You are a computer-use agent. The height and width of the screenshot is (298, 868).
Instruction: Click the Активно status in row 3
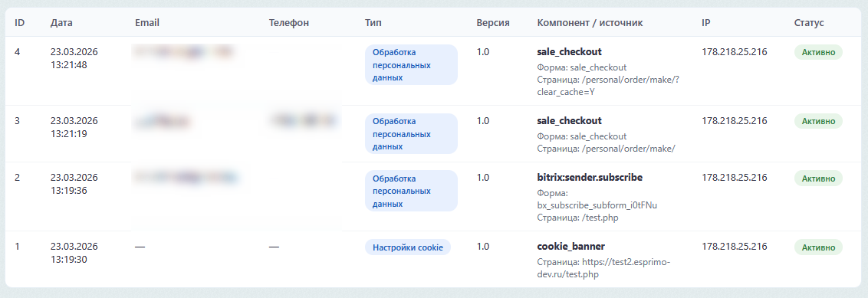click(x=818, y=120)
